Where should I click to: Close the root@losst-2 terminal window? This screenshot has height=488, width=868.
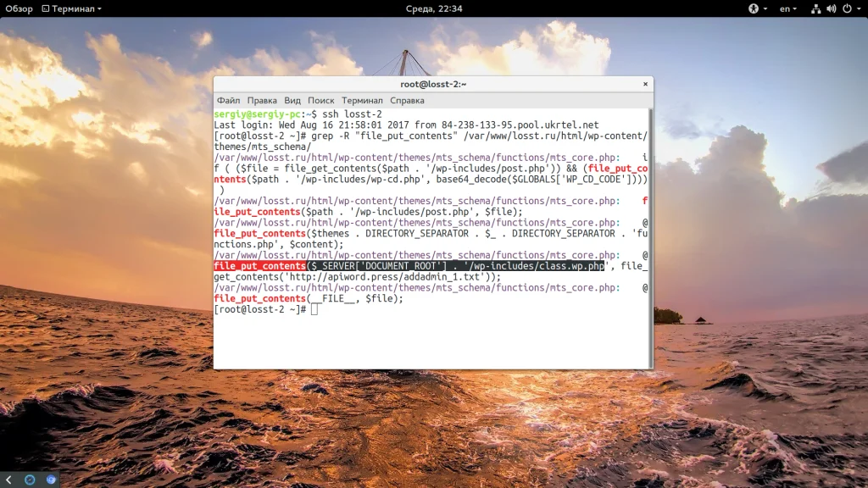coord(645,84)
